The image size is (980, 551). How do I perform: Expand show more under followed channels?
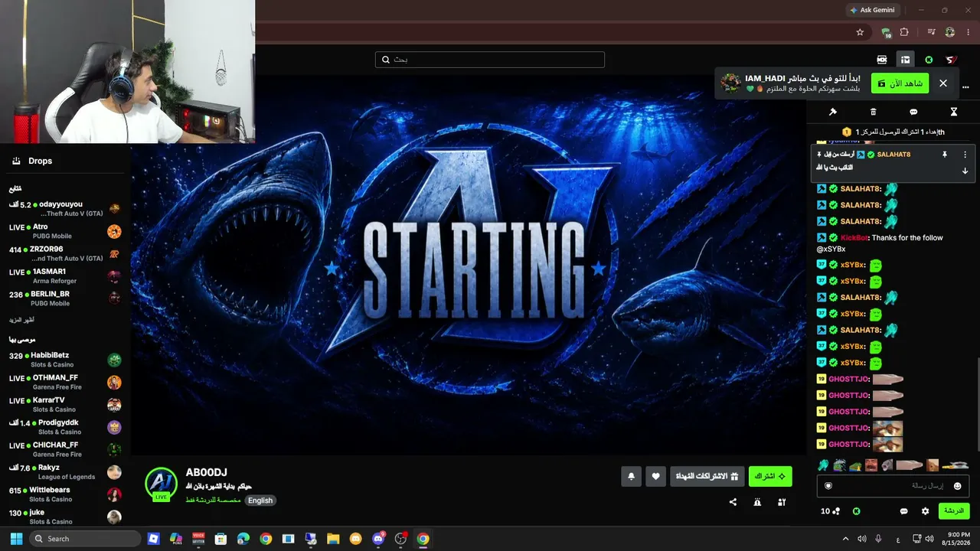pos(21,319)
